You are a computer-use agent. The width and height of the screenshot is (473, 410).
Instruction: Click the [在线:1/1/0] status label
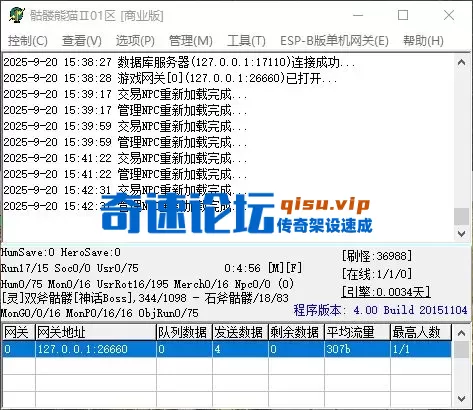[377, 274]
